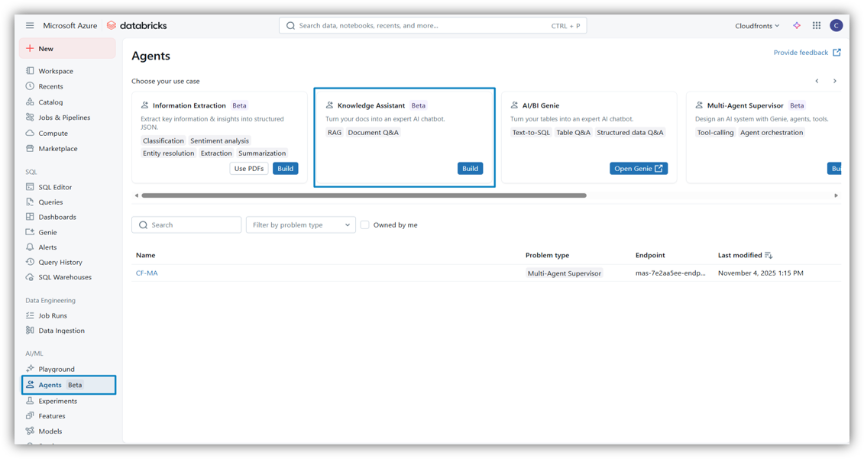Toggle the Owned by me checkbox
Viewport: 864px width, 459px height.
[365, 225]
